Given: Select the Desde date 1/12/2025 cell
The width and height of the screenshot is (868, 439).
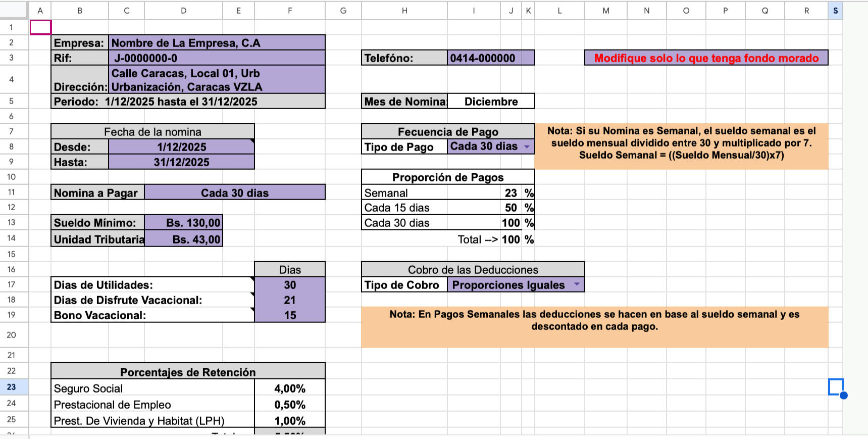Looking at the screenshot, I should (x=181, y=147).
